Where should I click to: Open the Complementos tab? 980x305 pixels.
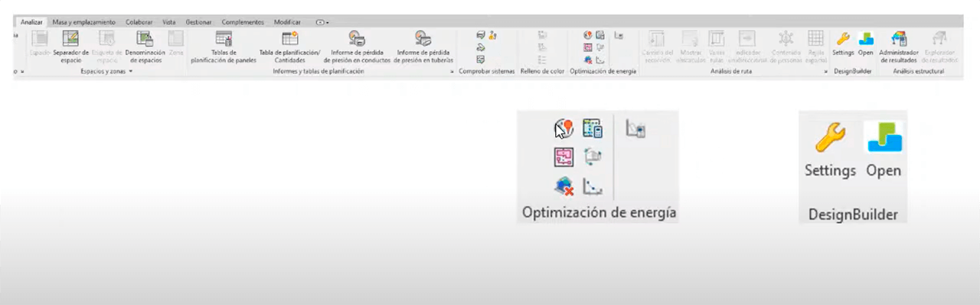coord(243,22)
